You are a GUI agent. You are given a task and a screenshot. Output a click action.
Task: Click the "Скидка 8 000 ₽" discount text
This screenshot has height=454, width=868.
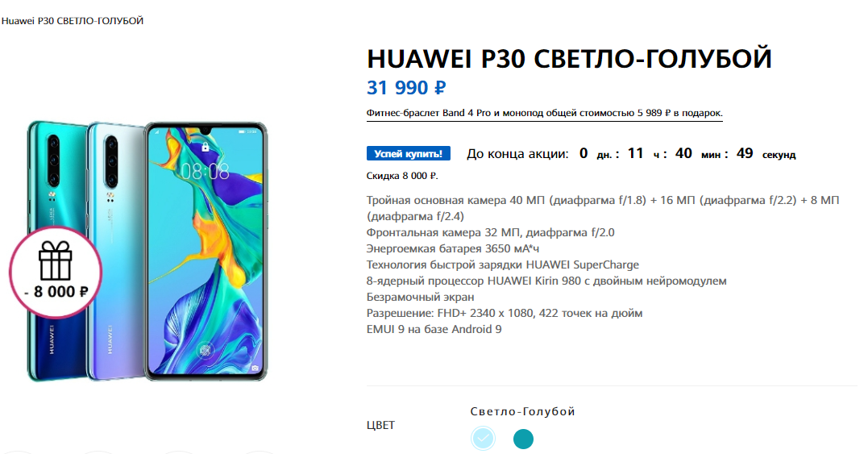click(402, 176)
